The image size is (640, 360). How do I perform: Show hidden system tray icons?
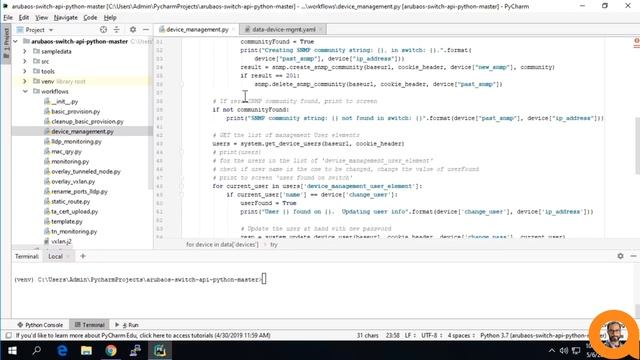coord(551,351)
